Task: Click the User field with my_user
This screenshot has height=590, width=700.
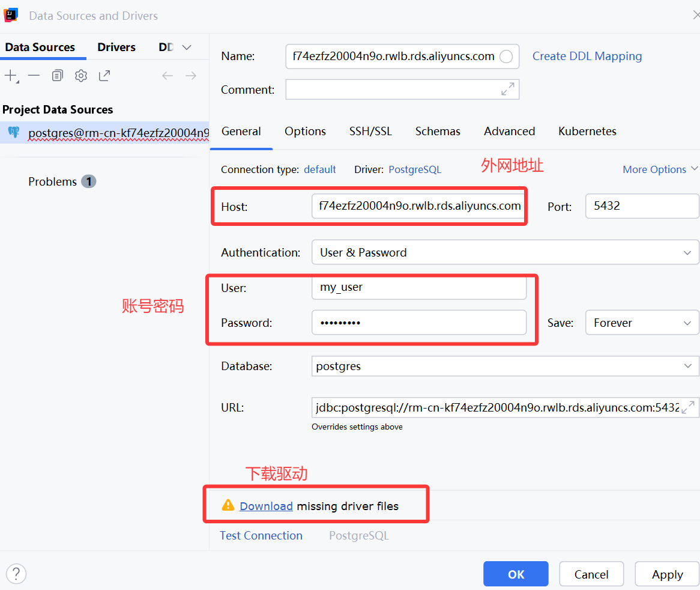Action: click(x=419, y=288)
